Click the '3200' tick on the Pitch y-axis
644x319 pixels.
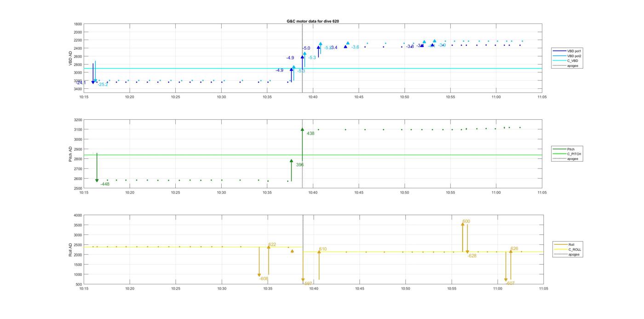pyautogui.click(x=78, y=120)
